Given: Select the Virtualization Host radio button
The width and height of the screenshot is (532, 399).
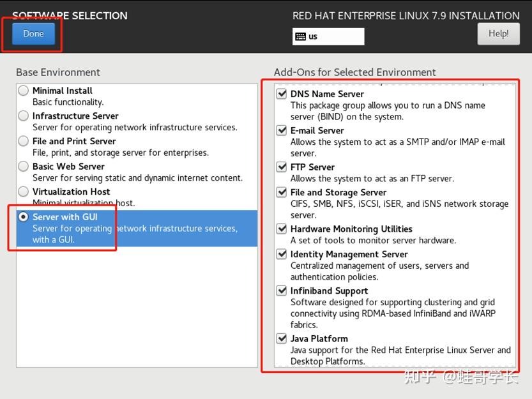Looking at the screenshot, I should (x=24, y=192).
